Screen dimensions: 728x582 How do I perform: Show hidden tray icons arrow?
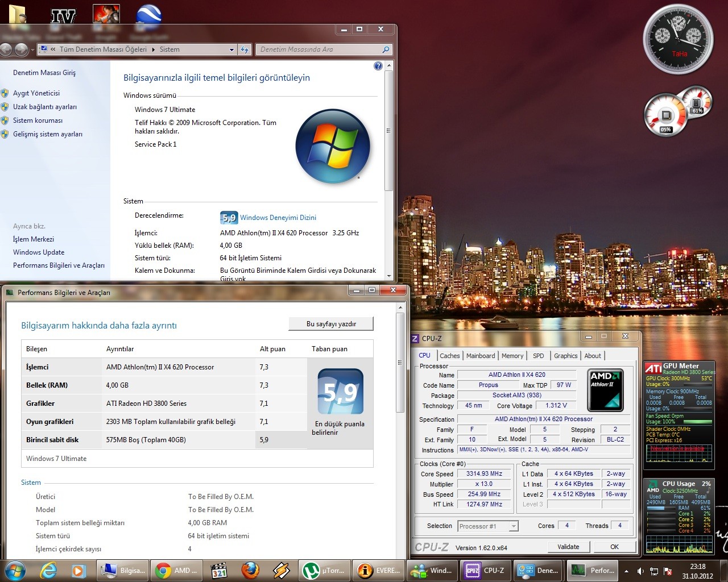[626, 571]
